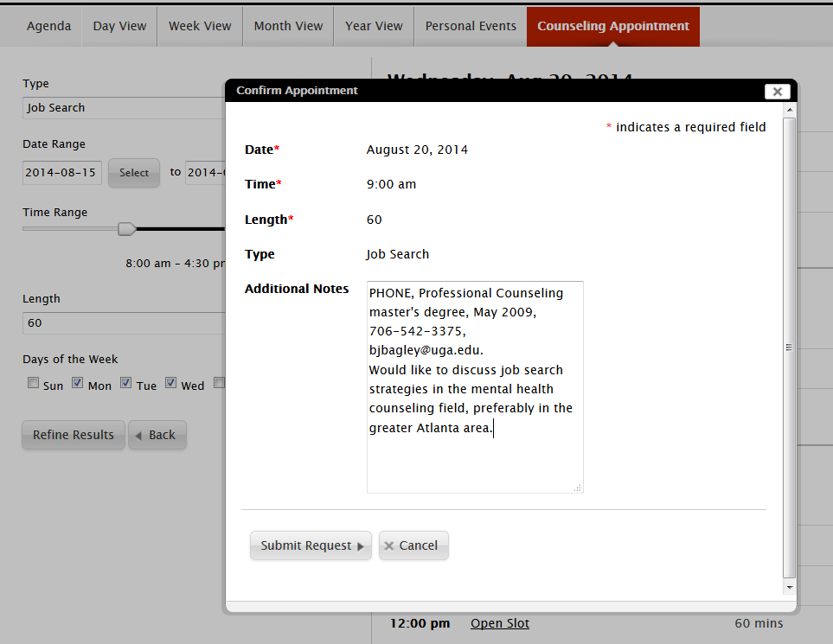This screenshot has width=833, height=644.
Task: Click the Time Range slider handle
Action: click(x=127, y=229)
